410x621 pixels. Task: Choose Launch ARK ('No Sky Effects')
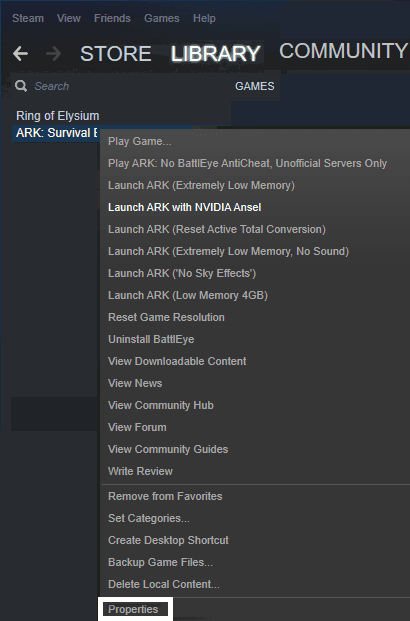tap(182, 273)
